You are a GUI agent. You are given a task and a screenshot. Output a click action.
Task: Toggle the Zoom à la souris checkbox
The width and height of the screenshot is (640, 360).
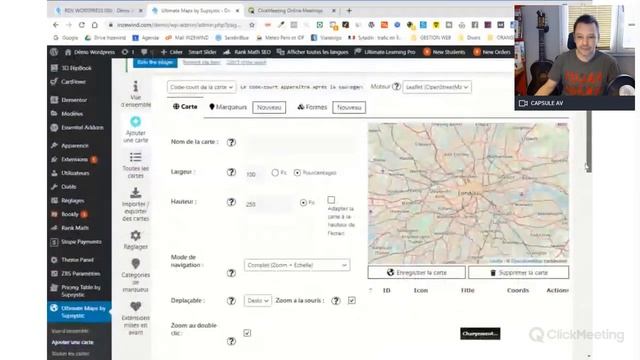tap(352, 300)
